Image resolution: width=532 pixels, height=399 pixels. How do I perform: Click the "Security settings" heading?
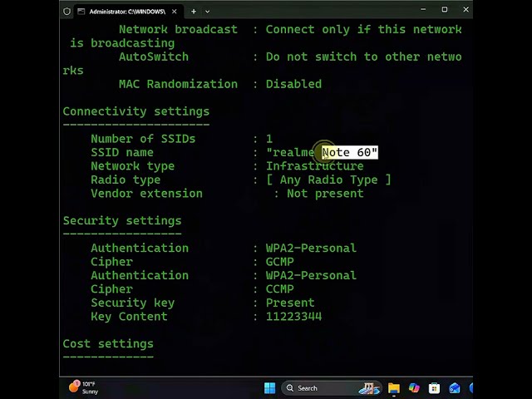click(122, 221)
